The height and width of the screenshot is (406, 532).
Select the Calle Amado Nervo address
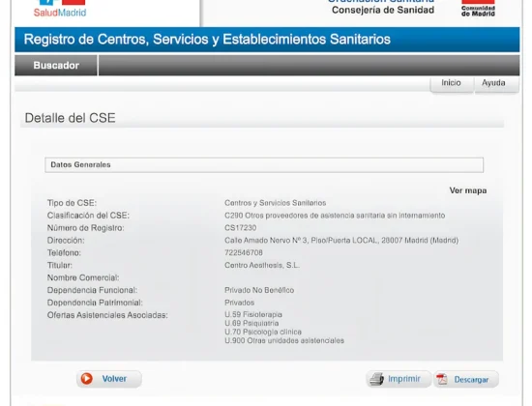341,241
